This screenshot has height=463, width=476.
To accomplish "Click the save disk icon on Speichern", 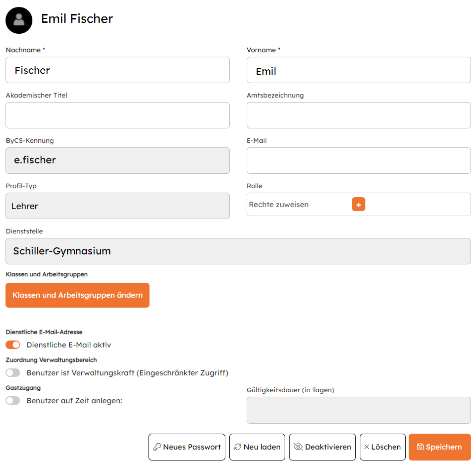I will pos(420,447).
